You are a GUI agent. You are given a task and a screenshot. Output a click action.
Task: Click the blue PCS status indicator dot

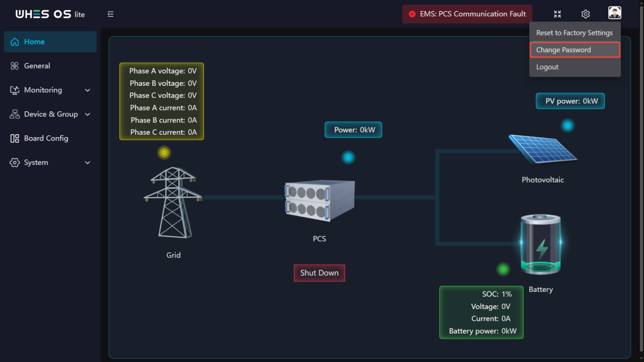click(348, 157)
